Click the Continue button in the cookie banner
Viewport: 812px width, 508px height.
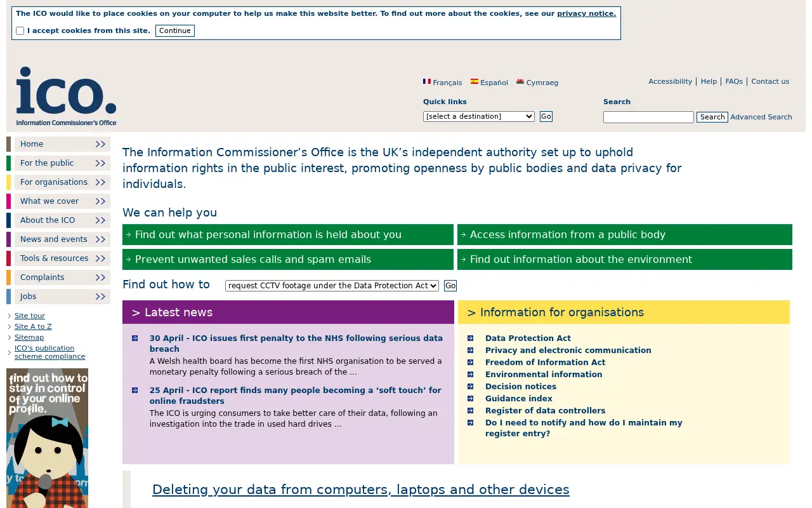(x=175, y=30)
